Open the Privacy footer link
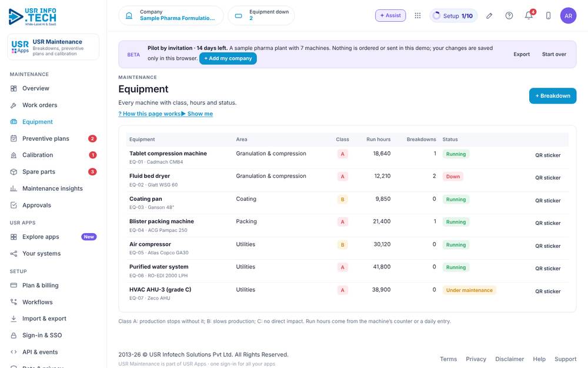588x368 pixels. click(x=476, y=359)
